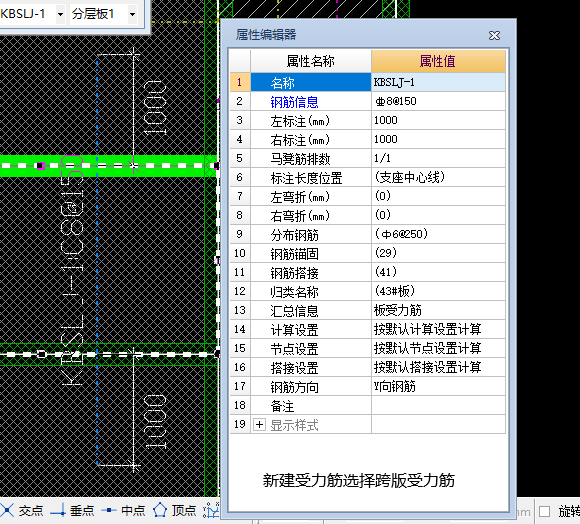Viewport: 580px width, 524px height.
Task: Click the 支座中心线 value cell
Action: click(438, 178)
